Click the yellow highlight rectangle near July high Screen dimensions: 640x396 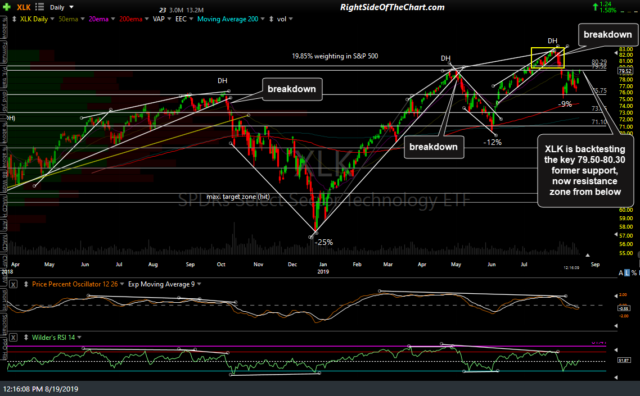click(547, 58)
